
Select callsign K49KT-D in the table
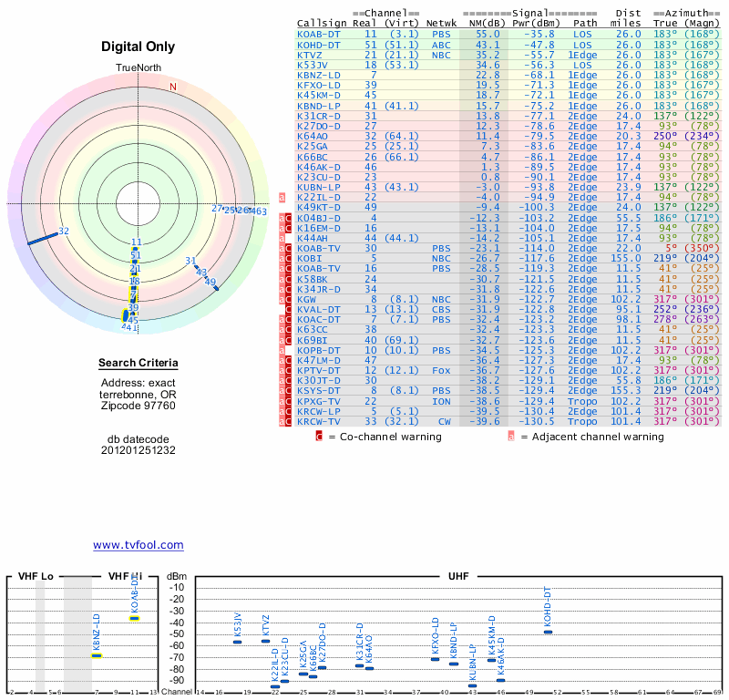pyautogui.click(x=319, y=208)
